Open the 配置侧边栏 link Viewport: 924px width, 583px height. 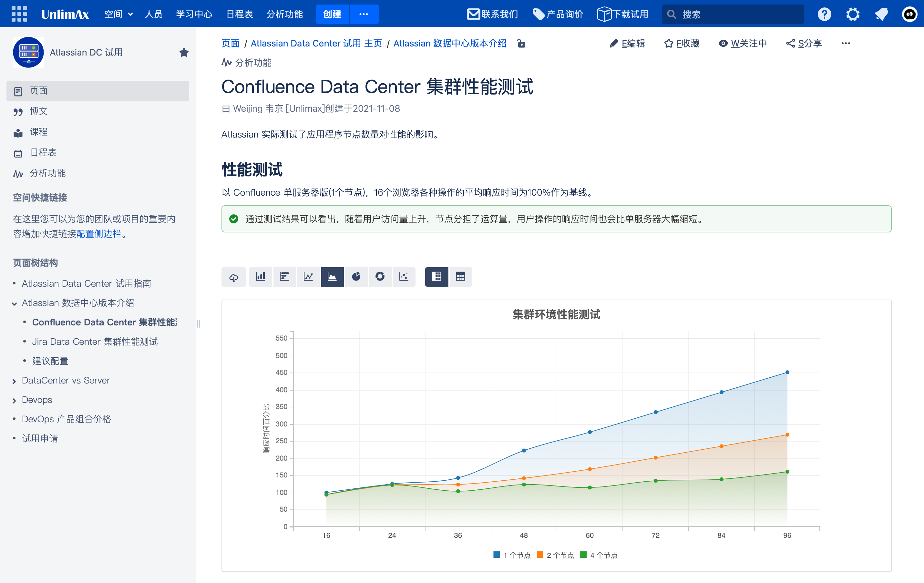click(x=98, y=234)
